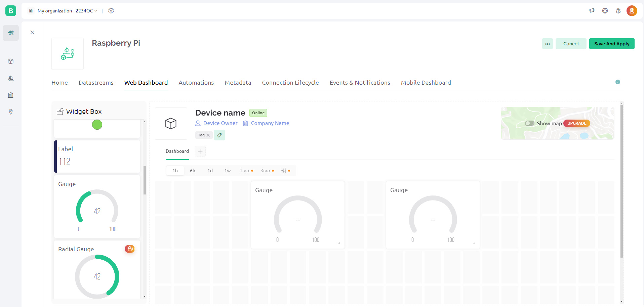The image size is (644, 307).
Task: Select the 1w time range
Action: (x=228, y=171)
